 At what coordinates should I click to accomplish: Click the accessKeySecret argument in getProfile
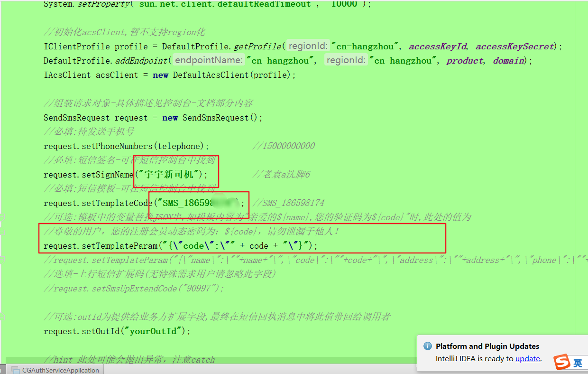[514, 47]
